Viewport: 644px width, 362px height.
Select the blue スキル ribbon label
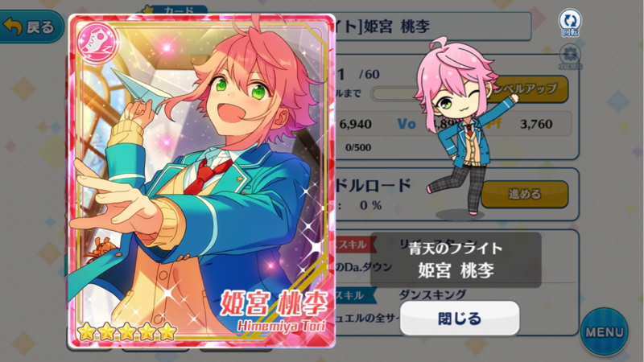pyautogui.click(x=354, y=295)
